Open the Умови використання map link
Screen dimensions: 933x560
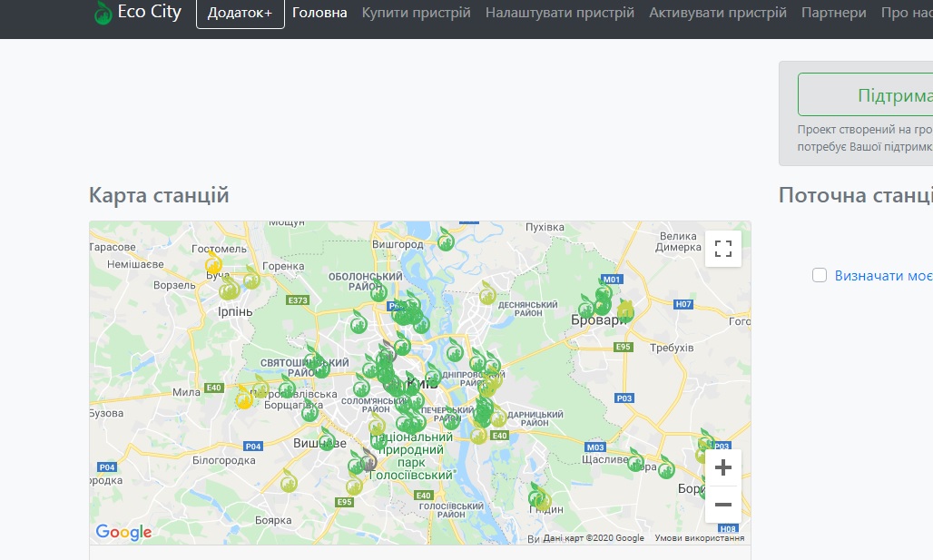(x=699, y=538)
